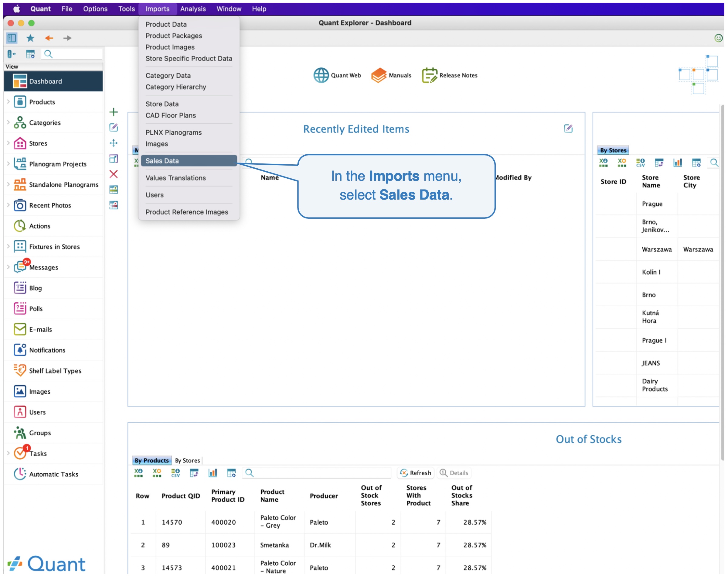Edit the Recently Edited Items widget
The image size is (728, 576).
pos(568,129)
